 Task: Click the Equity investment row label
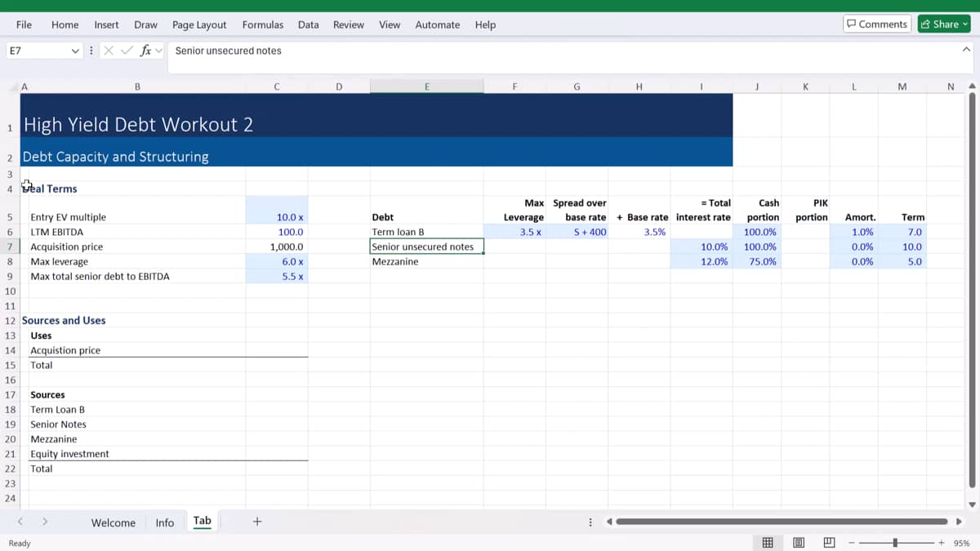pyautogui.click(x=69, y=454)
